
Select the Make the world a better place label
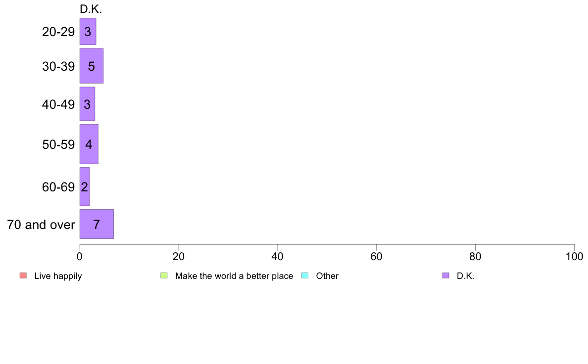tap(234, 276)
